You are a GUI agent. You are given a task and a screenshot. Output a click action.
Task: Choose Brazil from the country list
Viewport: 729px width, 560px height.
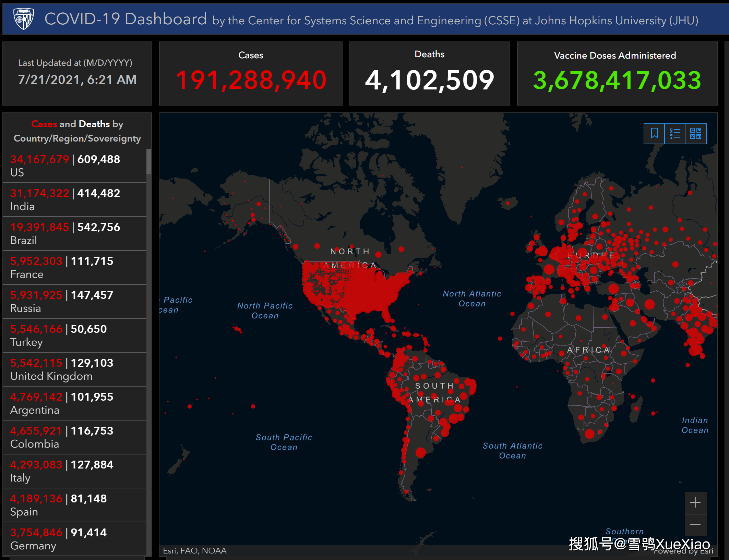click(x=75, y=233)
